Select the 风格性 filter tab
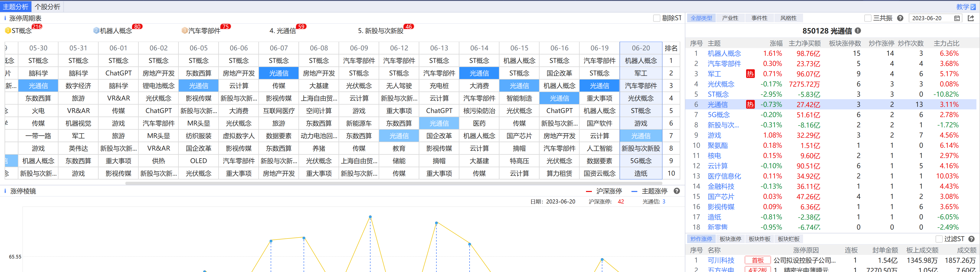Image resolution: width=980 pixels, height=272 pixels. pyautogui.click(x=788, y=18)
